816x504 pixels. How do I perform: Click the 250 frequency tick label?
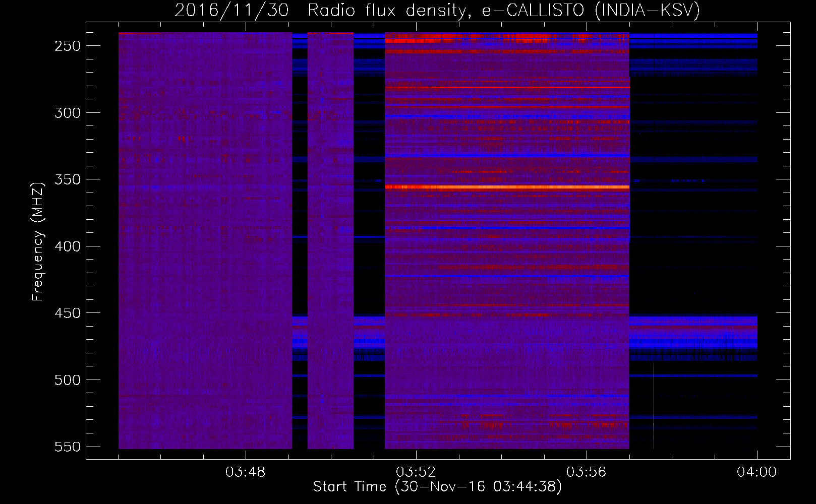(68, 46)
